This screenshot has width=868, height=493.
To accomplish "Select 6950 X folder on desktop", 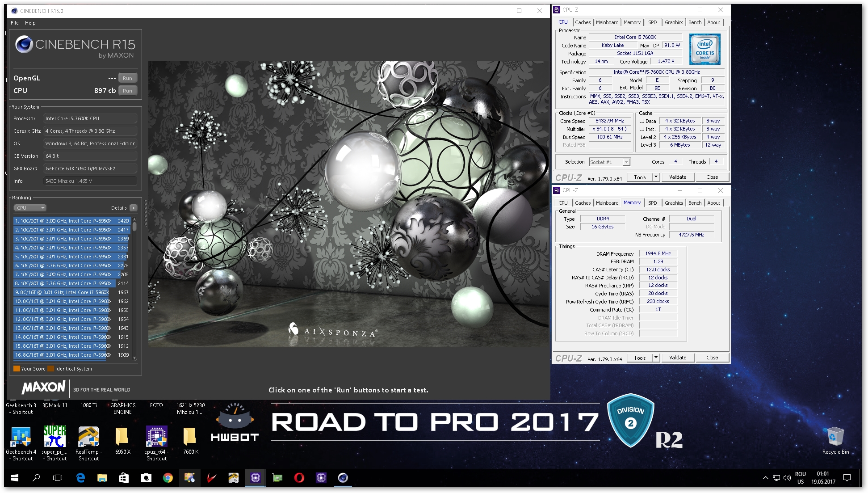I will (x=122, y=441).
